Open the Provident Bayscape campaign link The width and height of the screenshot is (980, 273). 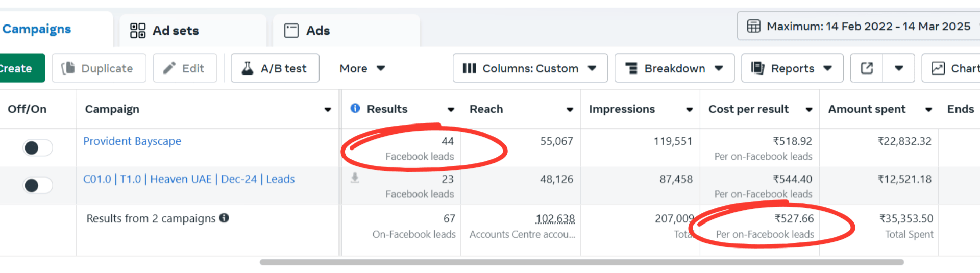pos(132,141)
